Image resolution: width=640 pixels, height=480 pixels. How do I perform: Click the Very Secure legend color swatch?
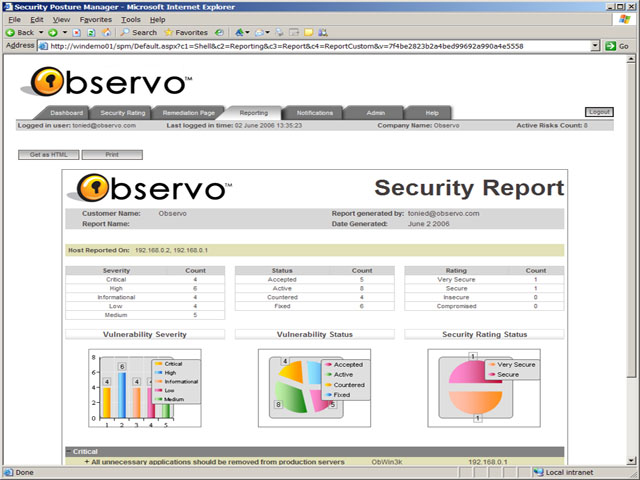coord(492,364)
